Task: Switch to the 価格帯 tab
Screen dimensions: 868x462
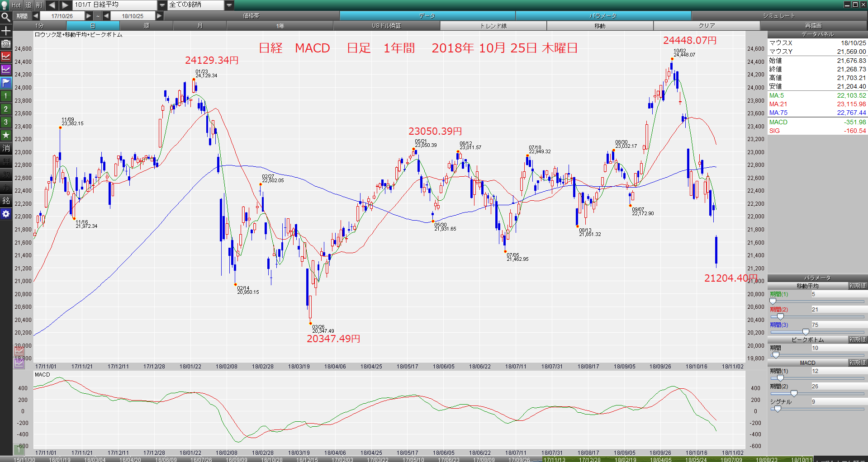Action: pyautogui.click(x=251, y=16)
